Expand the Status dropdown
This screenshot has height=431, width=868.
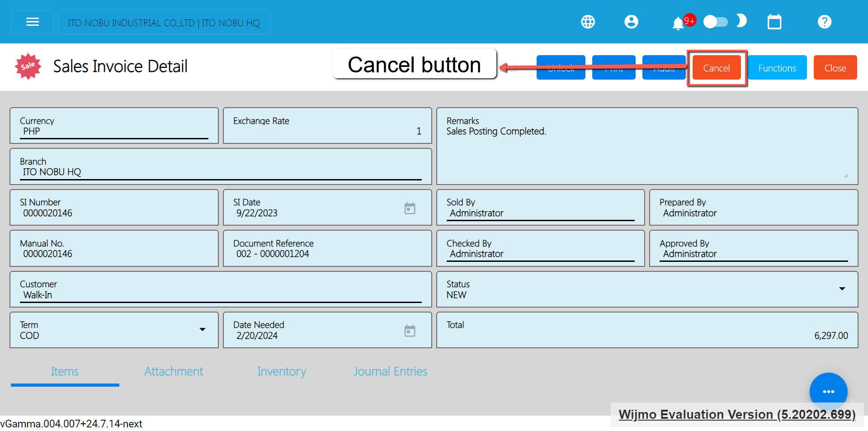click(842, 289)
